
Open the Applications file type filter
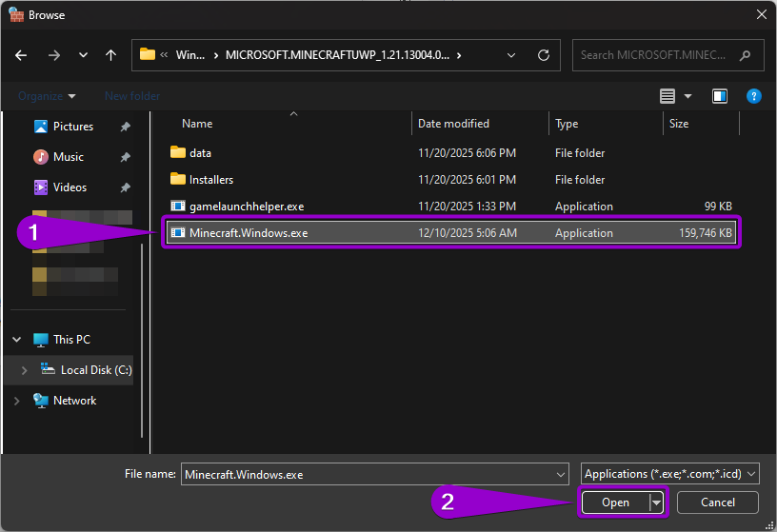pyautogui.click(x=670, y=474)
